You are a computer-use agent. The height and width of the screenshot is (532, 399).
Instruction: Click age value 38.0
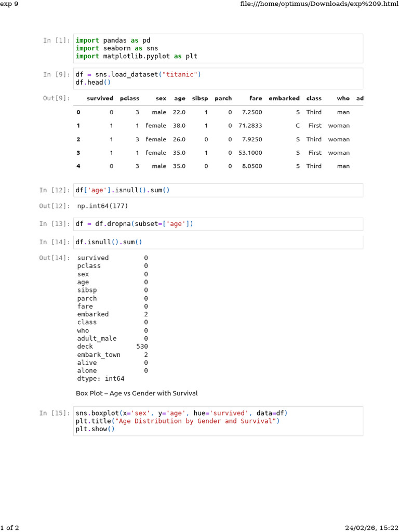click(x=179, y=126)
